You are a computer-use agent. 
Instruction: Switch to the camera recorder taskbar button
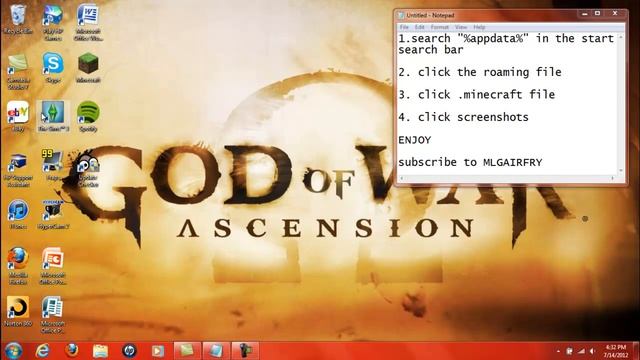point(245,351)
